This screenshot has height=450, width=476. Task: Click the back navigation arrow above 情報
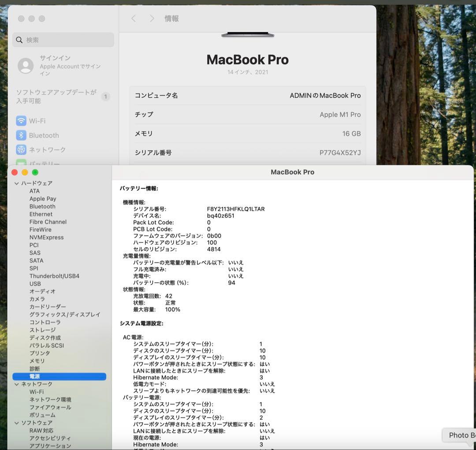click(133, 19)
